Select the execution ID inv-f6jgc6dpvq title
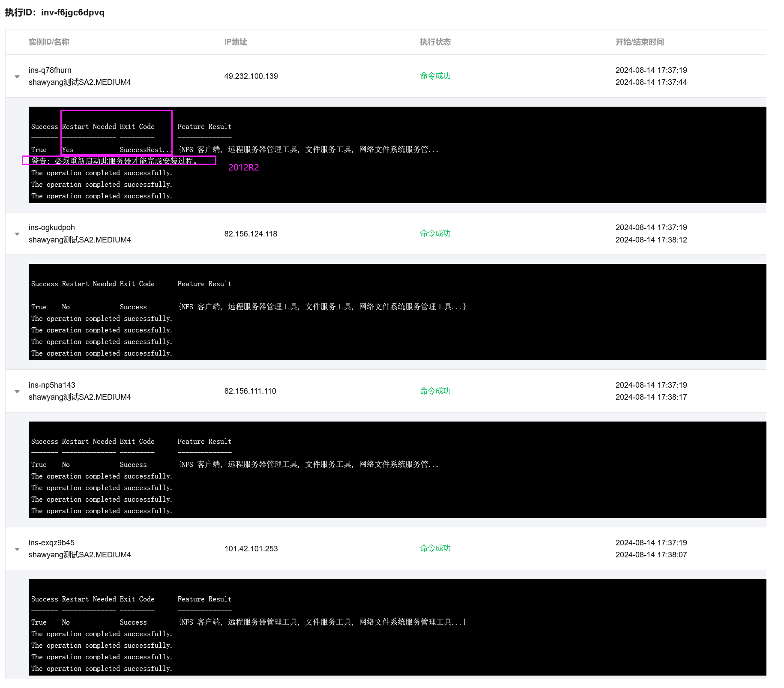Screen dimensions: 784x688 point(55,12)
